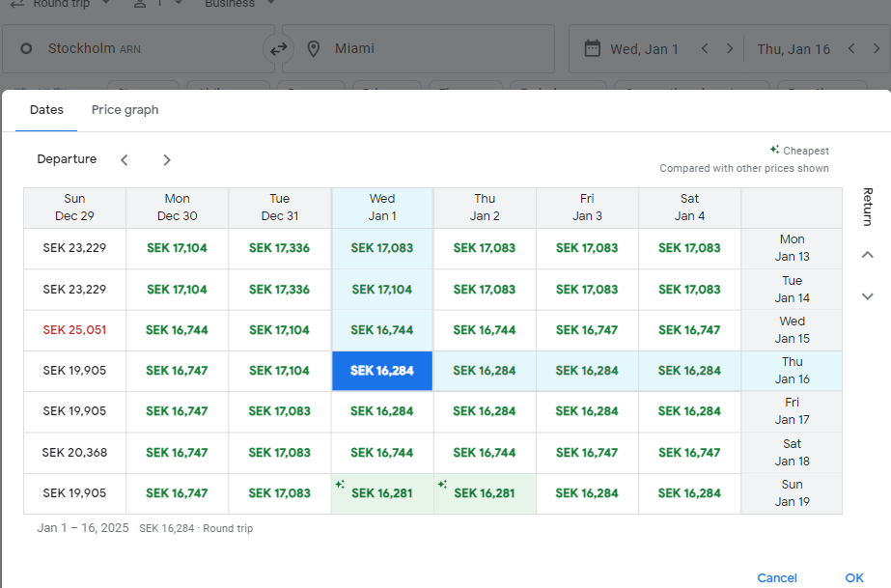Move return date Jan 16 forward one day
The height and width of the screenshot is (588, 891).
click(876, 49)
